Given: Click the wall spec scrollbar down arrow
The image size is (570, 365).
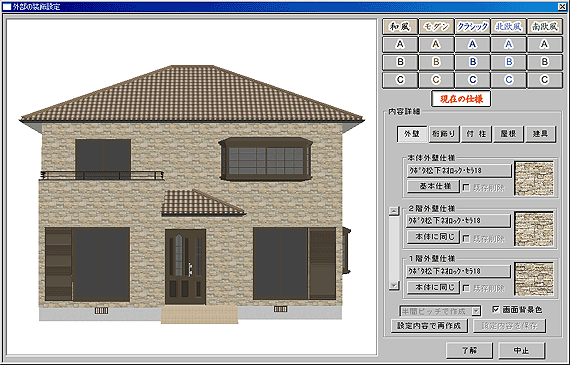Looking at the screenshot, I should tap(394, 285).
